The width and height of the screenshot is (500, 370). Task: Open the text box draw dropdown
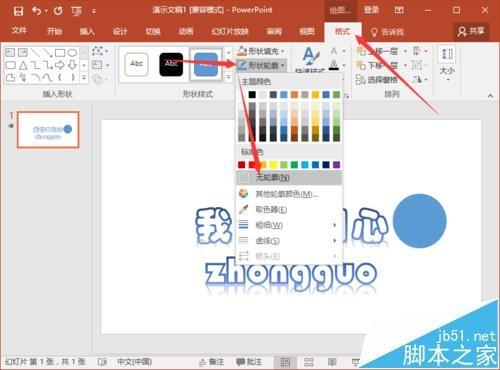[100, 65]
